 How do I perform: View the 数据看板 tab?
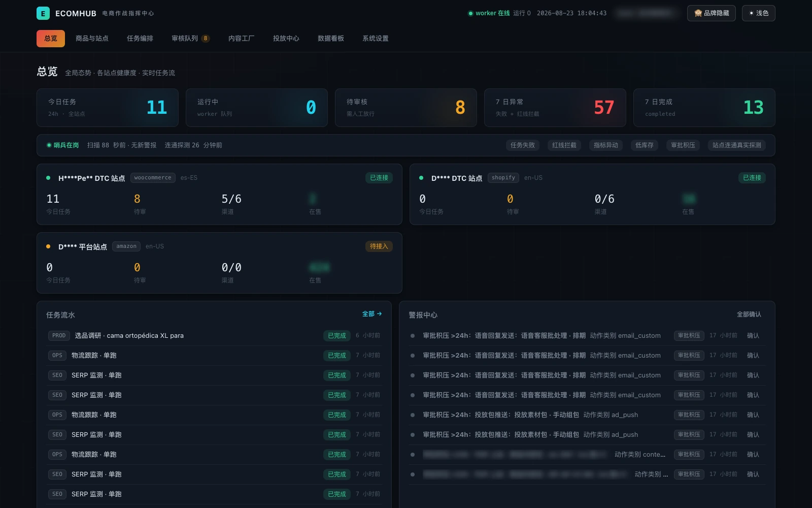pos(331,39)
